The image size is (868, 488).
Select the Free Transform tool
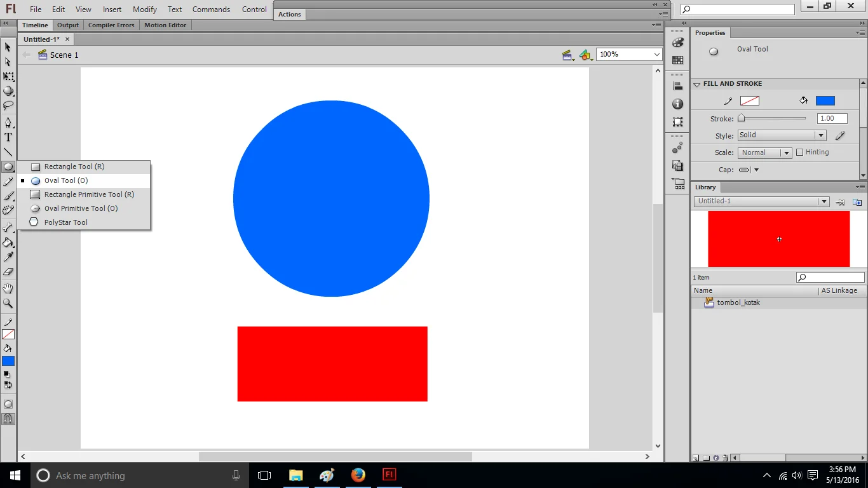click(x=8, y=76)
